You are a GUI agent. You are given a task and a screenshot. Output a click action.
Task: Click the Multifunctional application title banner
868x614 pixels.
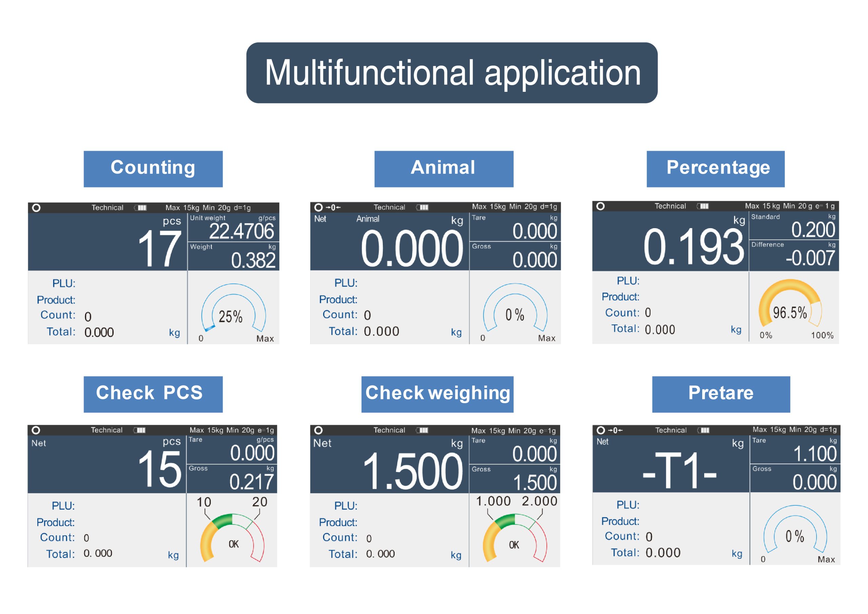click(452, 73)
